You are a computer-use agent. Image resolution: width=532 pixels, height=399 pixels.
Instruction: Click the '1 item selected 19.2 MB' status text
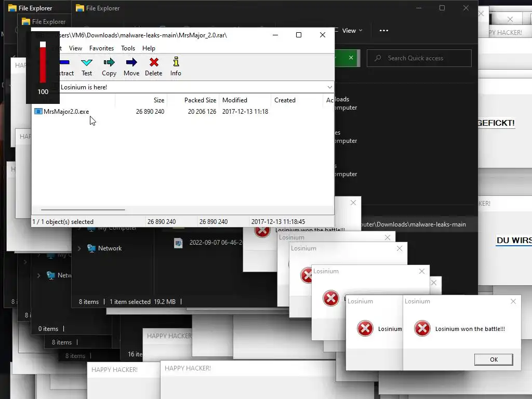142,302
